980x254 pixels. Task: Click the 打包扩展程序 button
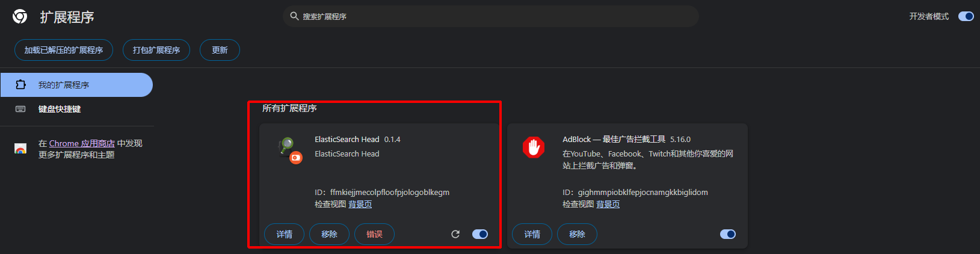pos(156,50)
